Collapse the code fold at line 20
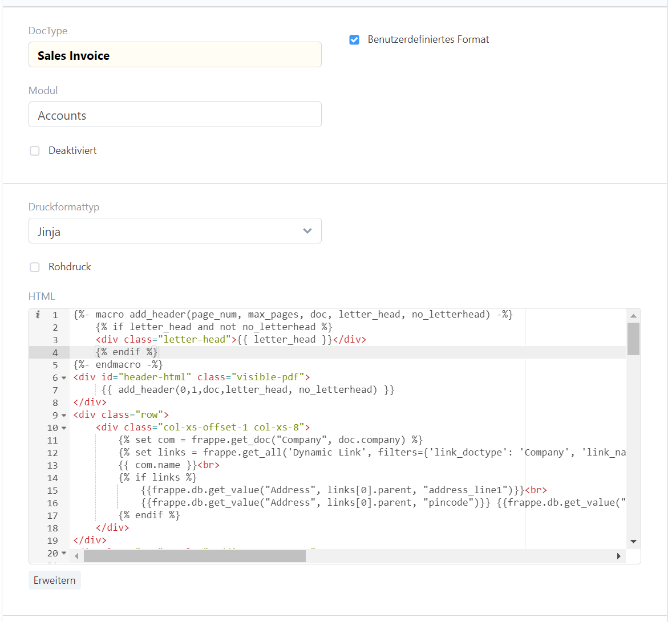Screen dimensions: 672x622 64,553
